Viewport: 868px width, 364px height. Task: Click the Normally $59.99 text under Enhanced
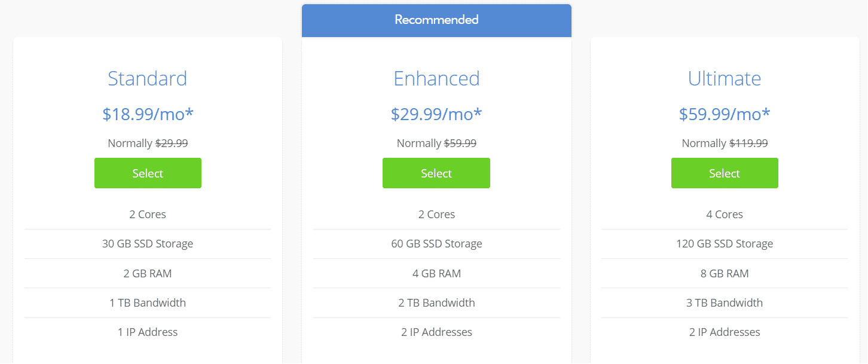click(436, 143)
